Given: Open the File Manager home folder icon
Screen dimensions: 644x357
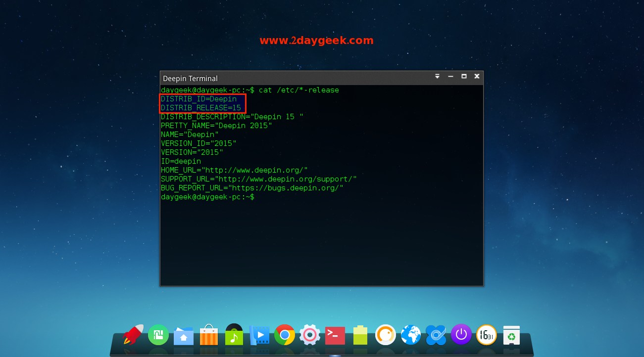Looking at the screenshot, I should click(184, 335).
